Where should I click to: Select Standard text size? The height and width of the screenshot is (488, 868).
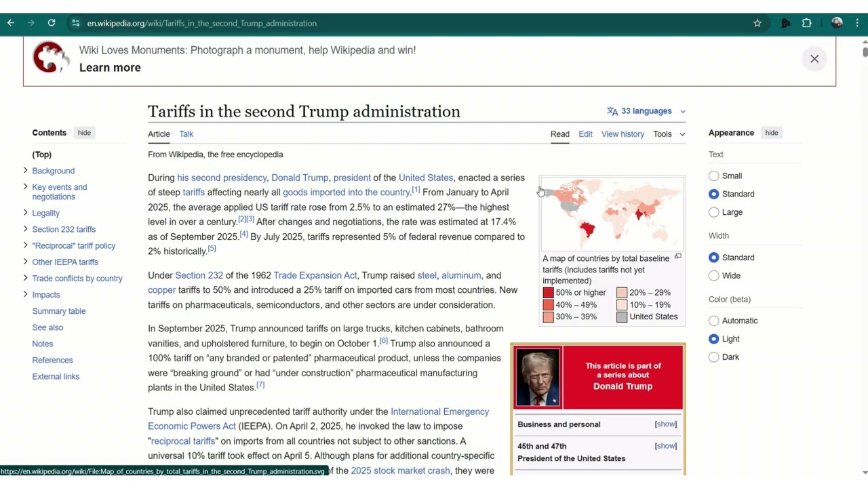[714, 194]
